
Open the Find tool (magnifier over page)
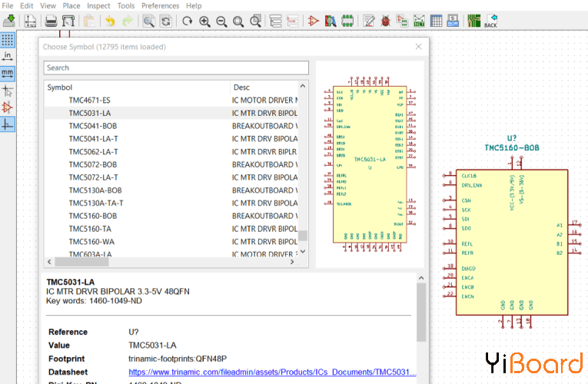[x=148, y=21]
